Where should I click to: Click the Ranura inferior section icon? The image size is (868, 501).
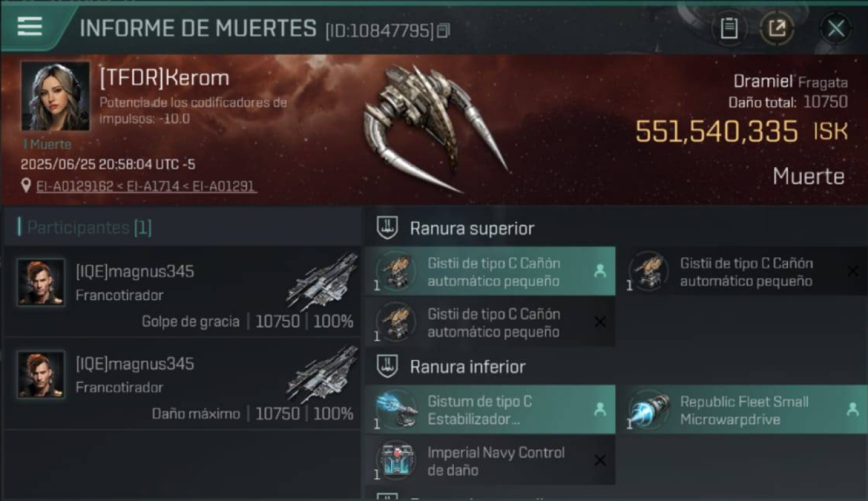[x=387, y=367]
